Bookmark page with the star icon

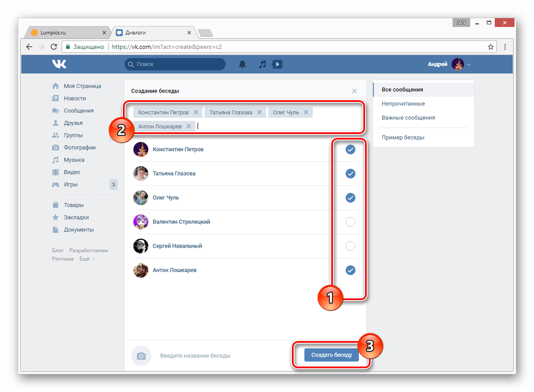(x=490, y=47)
